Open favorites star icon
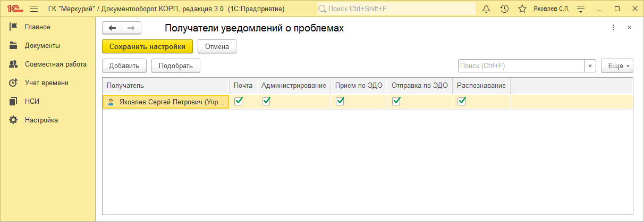The width and height of the screenshot is (644, 222). pyautogui.click(x=522, y=9)
